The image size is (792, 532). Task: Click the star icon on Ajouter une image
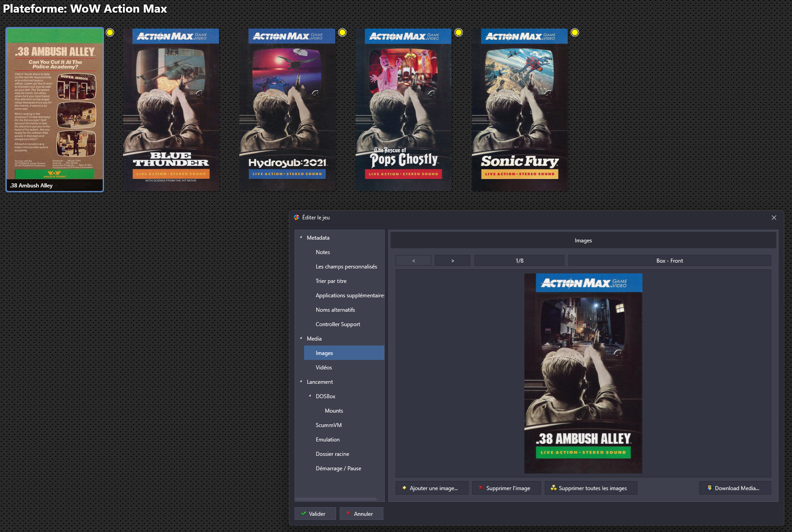(x=404, y=488)
